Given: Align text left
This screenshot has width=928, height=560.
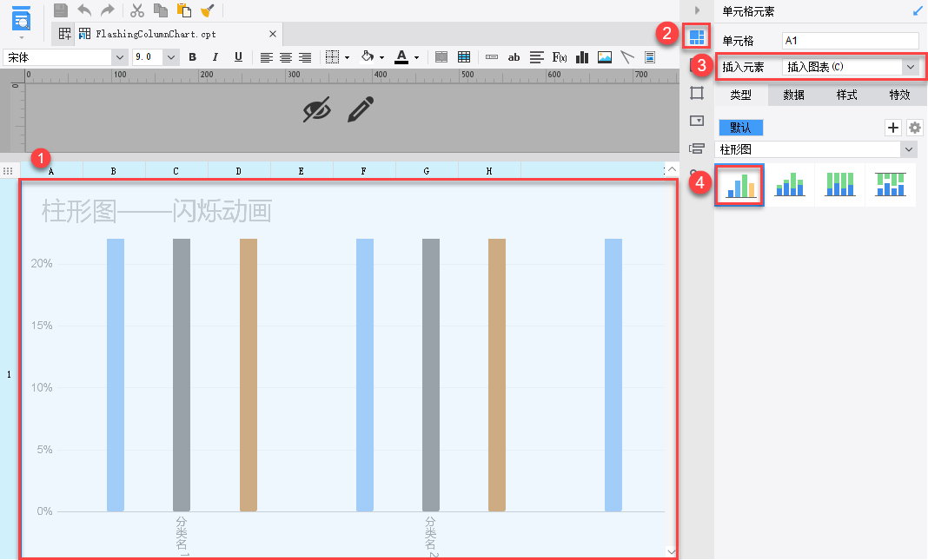Looking at the screenshot, I should click(x=267, y=57).
